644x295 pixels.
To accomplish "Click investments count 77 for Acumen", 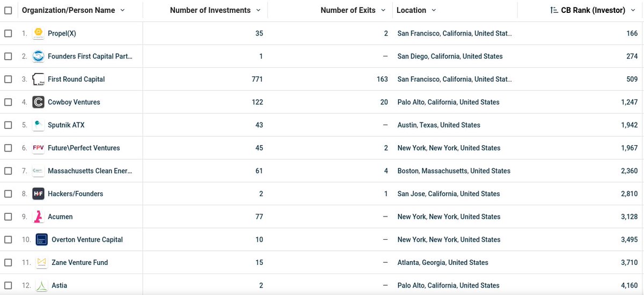I will click(x=259, y=217).
